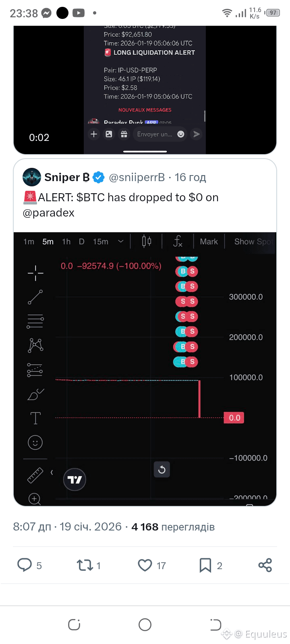Open the emoji sticker tool

(35, 442)
